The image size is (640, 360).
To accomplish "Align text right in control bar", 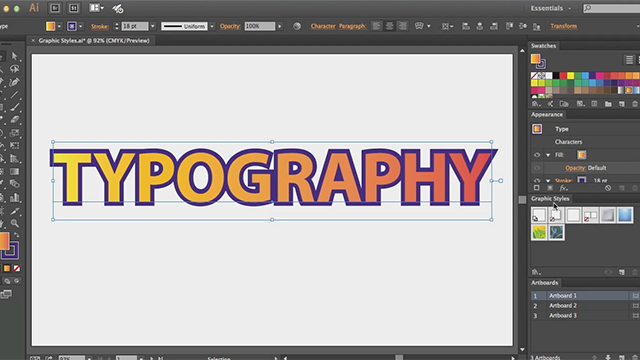I will click(x=402, y=26).
